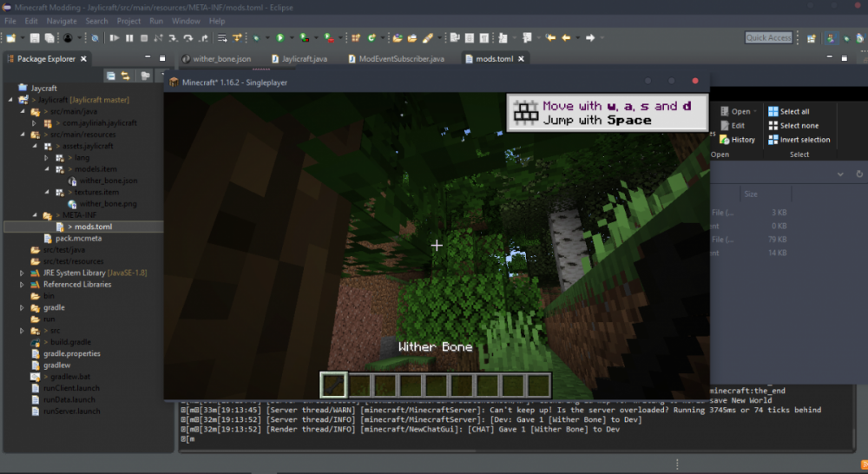The image size is (868, 474).
Task: Open the Back history dropdown arrow
Action: 577,37
